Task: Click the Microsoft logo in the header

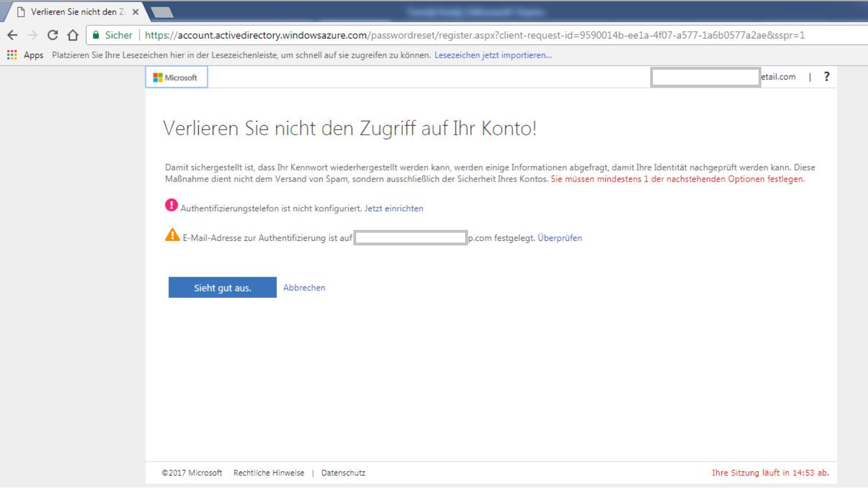Action: coord(176,76)
